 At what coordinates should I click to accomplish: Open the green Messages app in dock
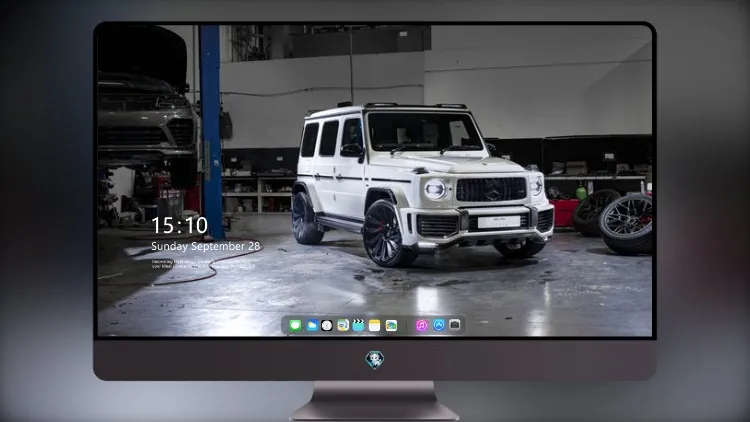point(295,326)
